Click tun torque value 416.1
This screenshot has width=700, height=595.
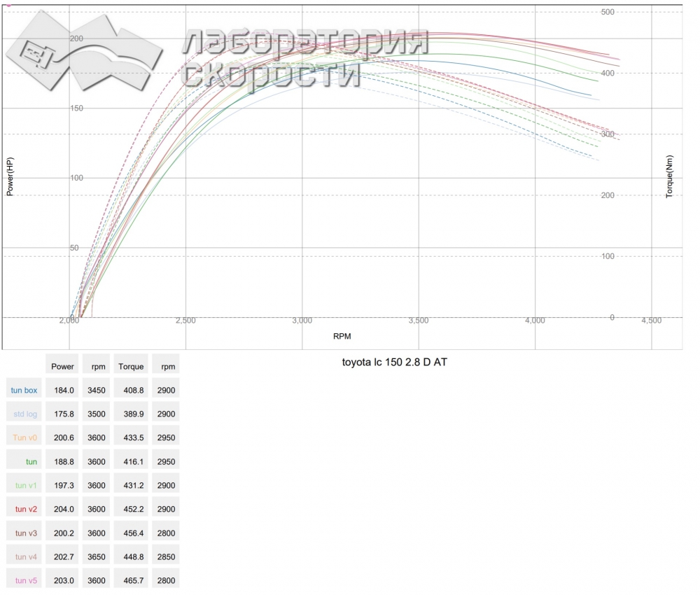click(134, 461)
